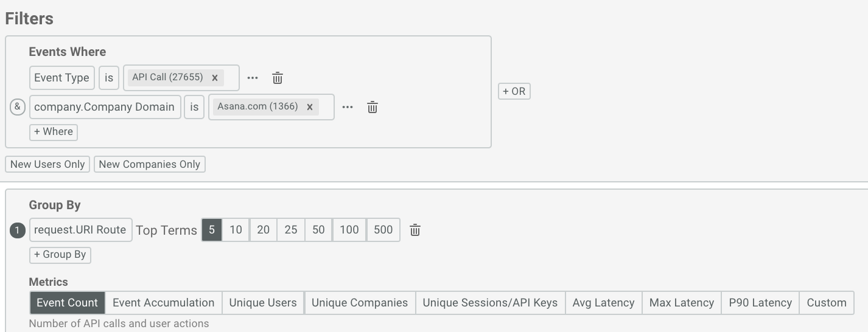
Task: Click the + Group By button
Action: tap(60, 255)
